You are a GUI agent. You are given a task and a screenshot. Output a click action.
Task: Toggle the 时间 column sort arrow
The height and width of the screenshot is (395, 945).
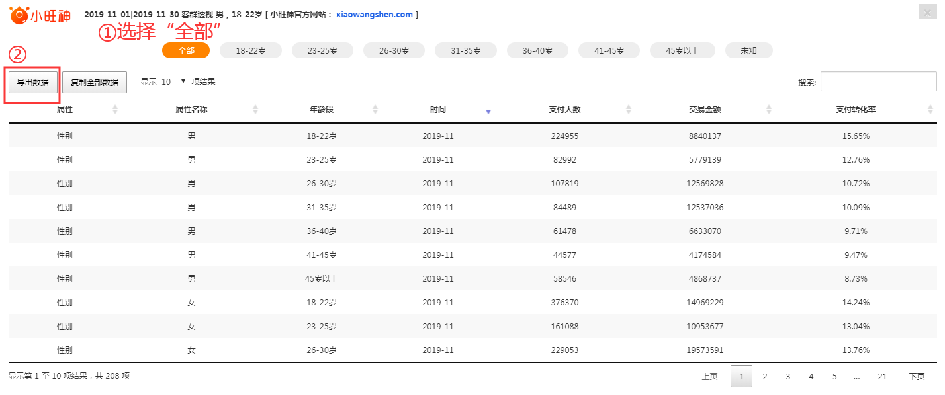pos(488,111)
